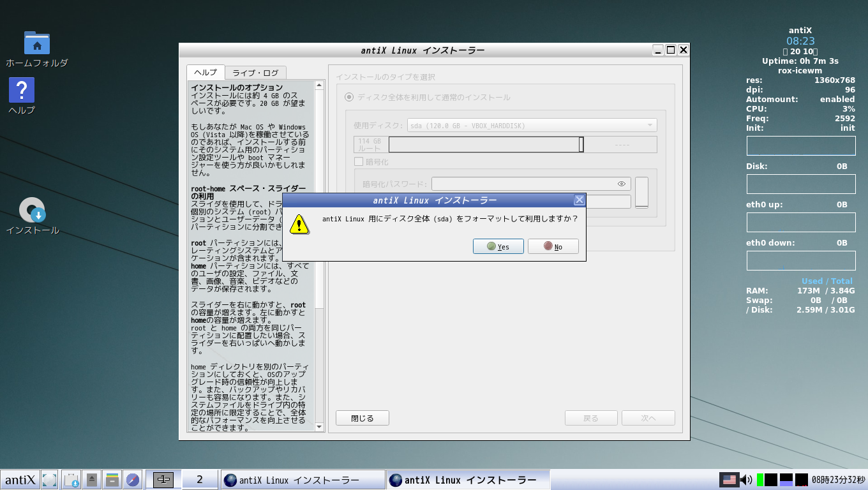Screen dimensions: 868x490
Task: Click the 暗号化パスワード input field
Action: (531, 184)
